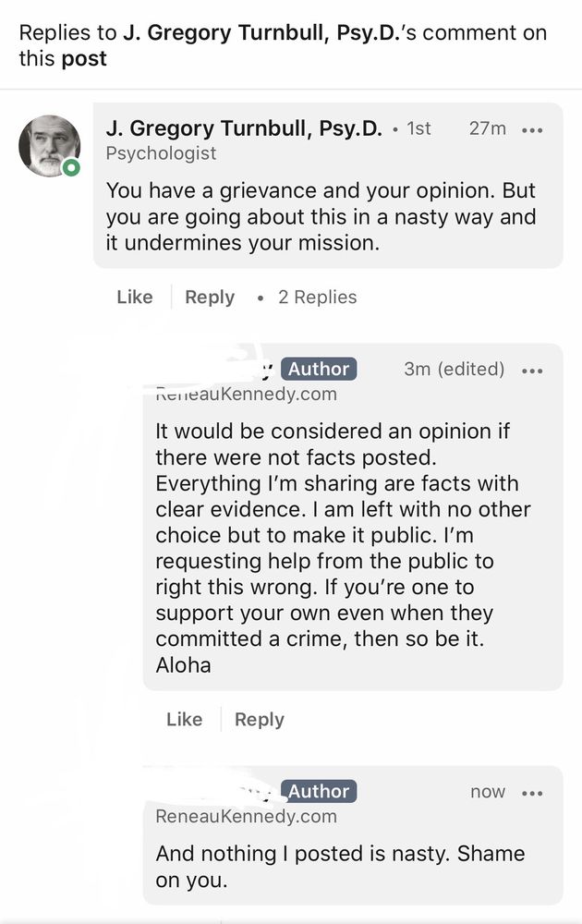
Task: Open ReneauKennedy.com in the first reply
Action: click(246, 395)
